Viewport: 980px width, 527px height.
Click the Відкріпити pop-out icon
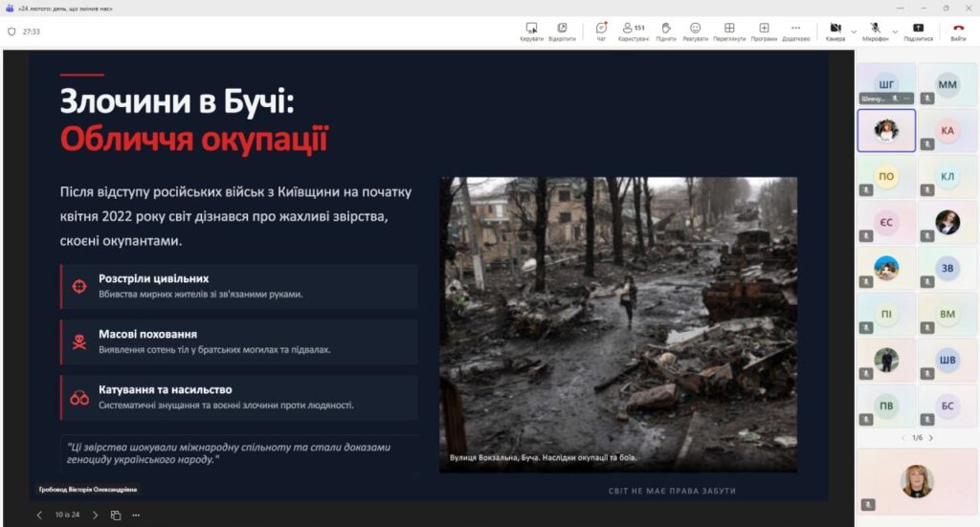[562, 32]
